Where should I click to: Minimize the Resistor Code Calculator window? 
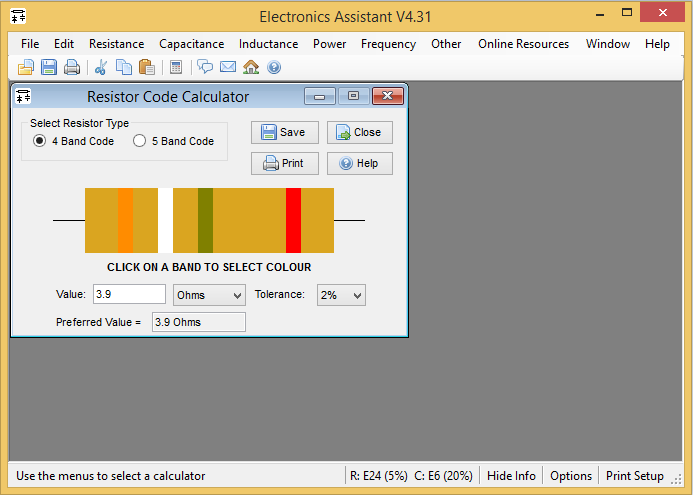320,96
